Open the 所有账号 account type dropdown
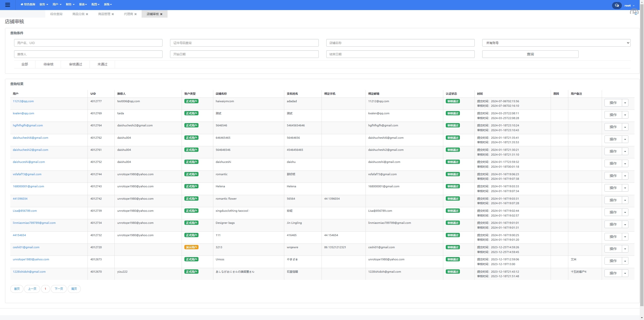Image resolution: width=644 pixels, height=320 pixels. pyautogui.click(x=556, y=43)
